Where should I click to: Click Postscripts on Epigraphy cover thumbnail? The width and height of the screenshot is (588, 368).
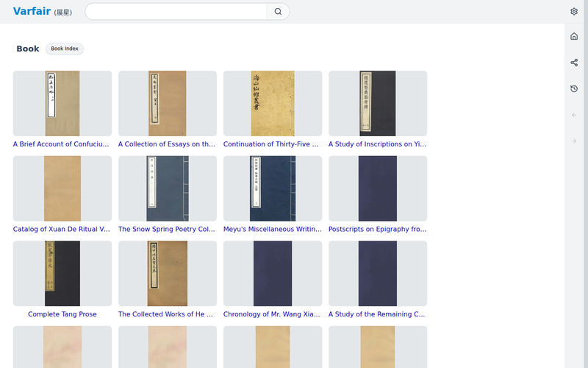[378, 188]
